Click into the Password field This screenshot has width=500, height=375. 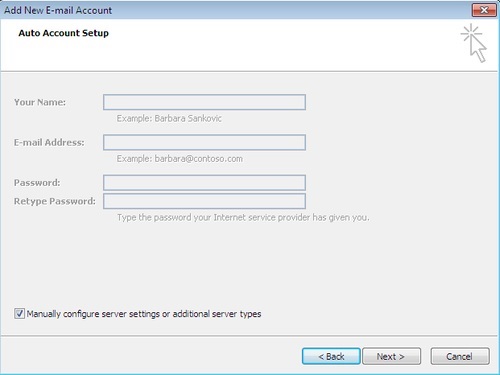point(204,183)
